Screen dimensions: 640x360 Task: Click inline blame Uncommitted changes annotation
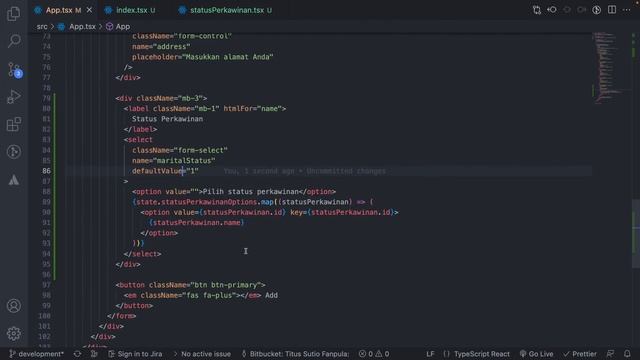304,171
